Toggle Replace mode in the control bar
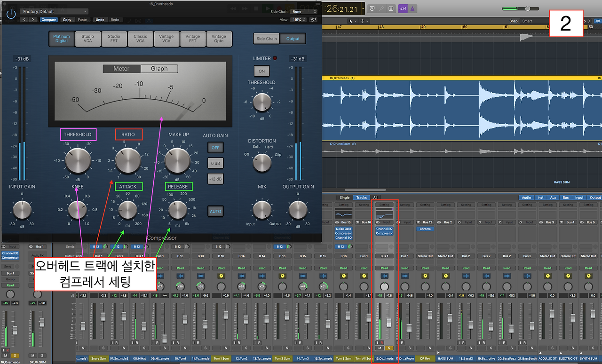Image resolution: width=602 pixels, height=364 pixels. [x=372, y=8]
